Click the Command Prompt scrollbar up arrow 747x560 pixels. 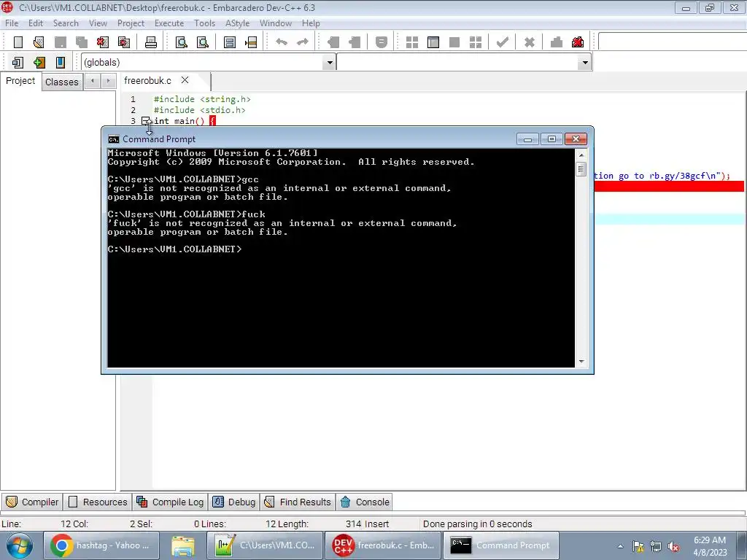point(581,155)
